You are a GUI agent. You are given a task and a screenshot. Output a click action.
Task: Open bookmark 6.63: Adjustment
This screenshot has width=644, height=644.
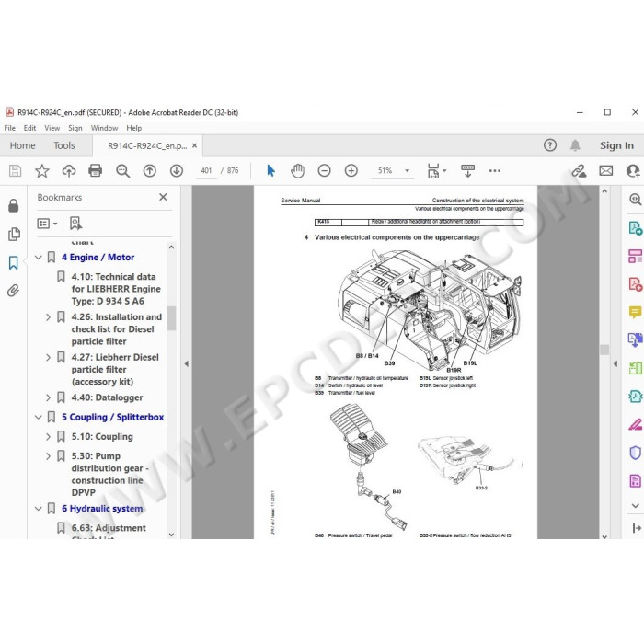109,528
